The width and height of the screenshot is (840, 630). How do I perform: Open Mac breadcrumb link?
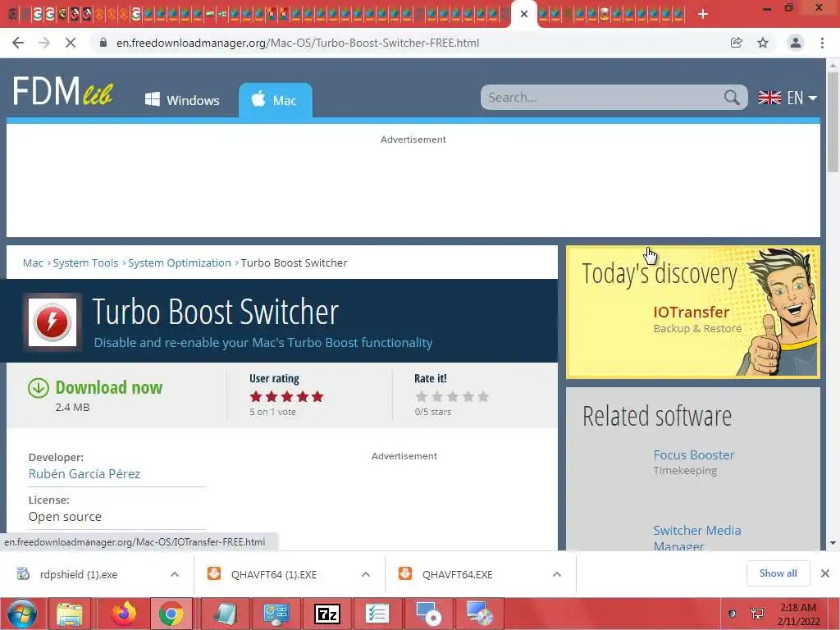click(x=33, y=263)
